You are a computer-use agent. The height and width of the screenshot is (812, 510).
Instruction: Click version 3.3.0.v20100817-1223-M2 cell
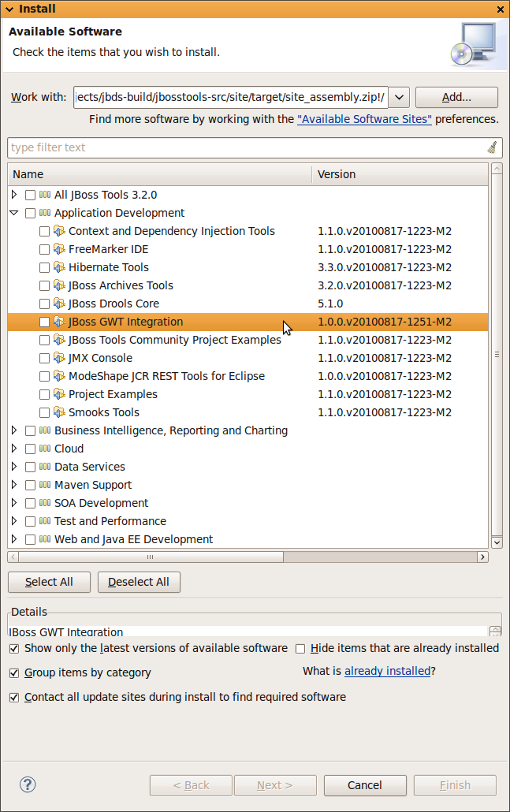(x=385, y=267)
